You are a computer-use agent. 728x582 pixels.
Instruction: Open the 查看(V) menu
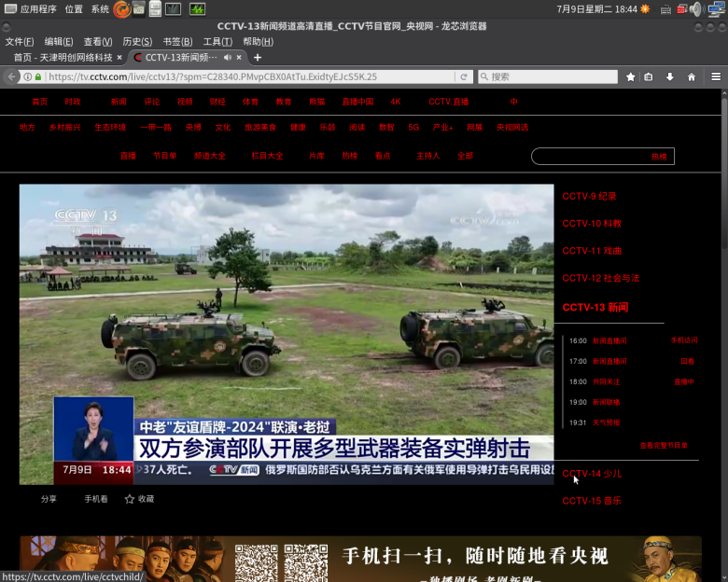pos(98,42)
